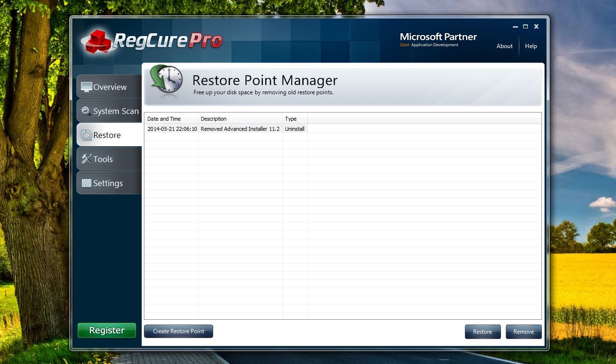Switch to System Scan tab
The image size is (616, 364).
pos(109,111)
